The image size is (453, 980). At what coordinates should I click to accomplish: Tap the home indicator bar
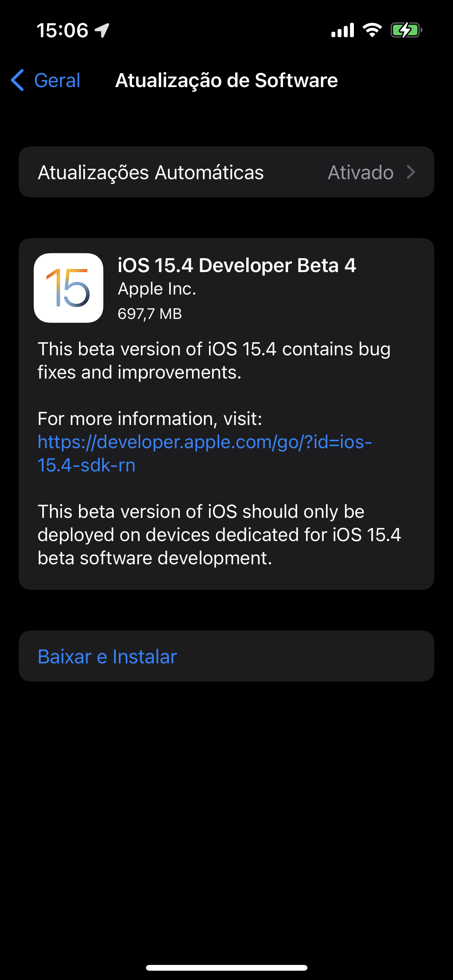226,968
